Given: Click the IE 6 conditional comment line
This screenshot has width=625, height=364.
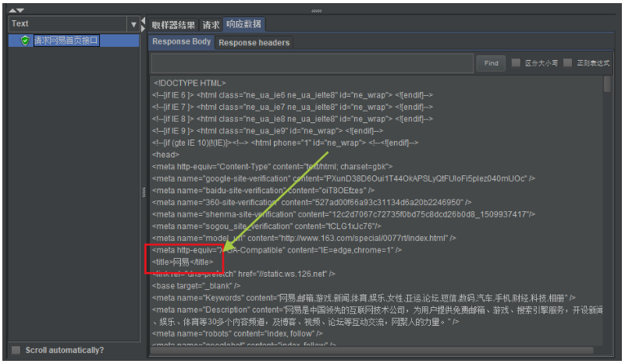Looking at the screenshot, I should tap(292, 95).
